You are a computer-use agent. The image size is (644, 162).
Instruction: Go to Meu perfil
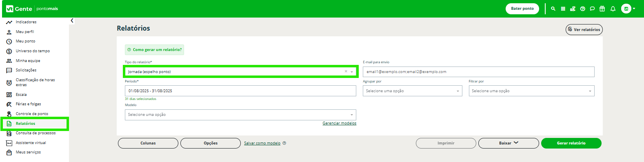(x=25, y=32)
